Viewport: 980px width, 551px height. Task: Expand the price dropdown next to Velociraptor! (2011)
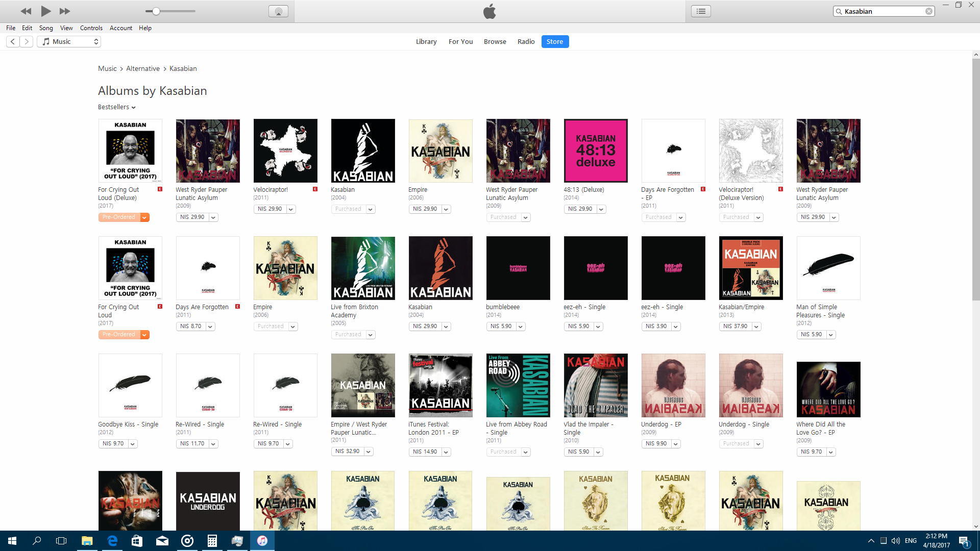pyautogui.click(x=290, y=209)
